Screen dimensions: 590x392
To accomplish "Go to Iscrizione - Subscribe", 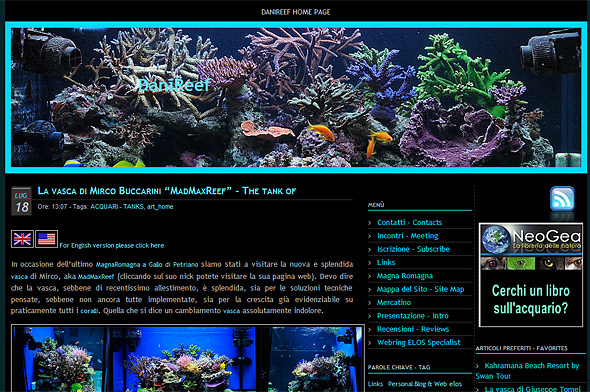I will [x=413, y=249].
